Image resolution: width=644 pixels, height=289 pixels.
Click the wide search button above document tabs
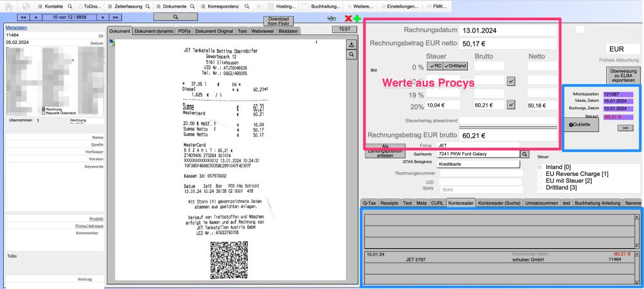click(x=175, y=17)
